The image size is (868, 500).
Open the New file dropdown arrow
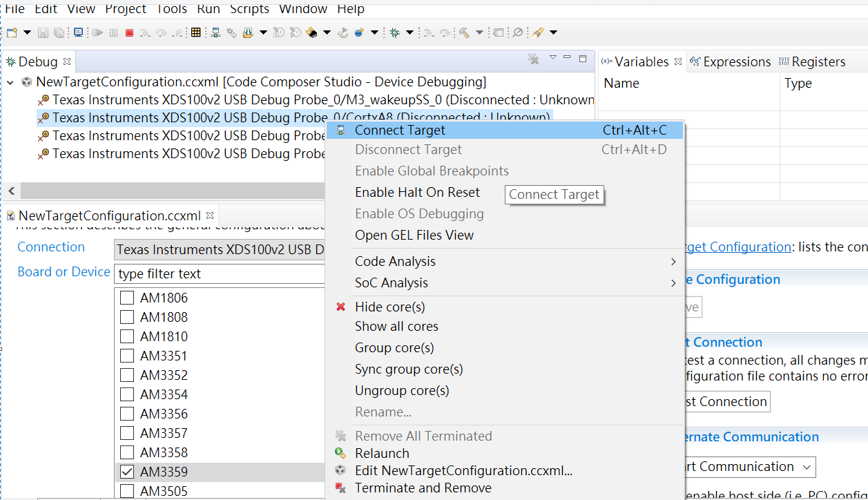(27, 32)
